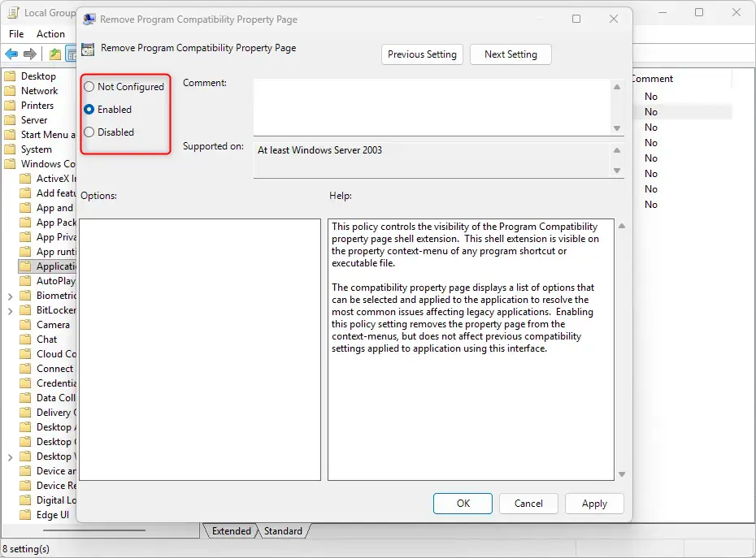Select the App runtime folder
The image size is (756, 558).
click(x=48, y=252)
